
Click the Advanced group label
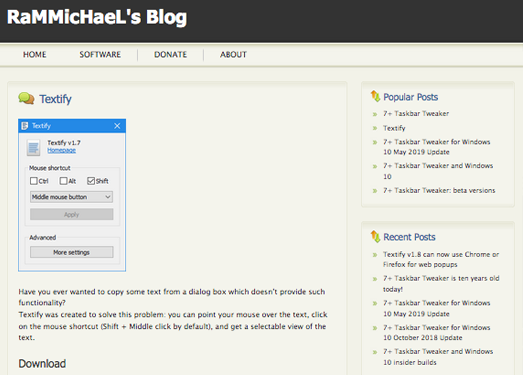point(43,238)
